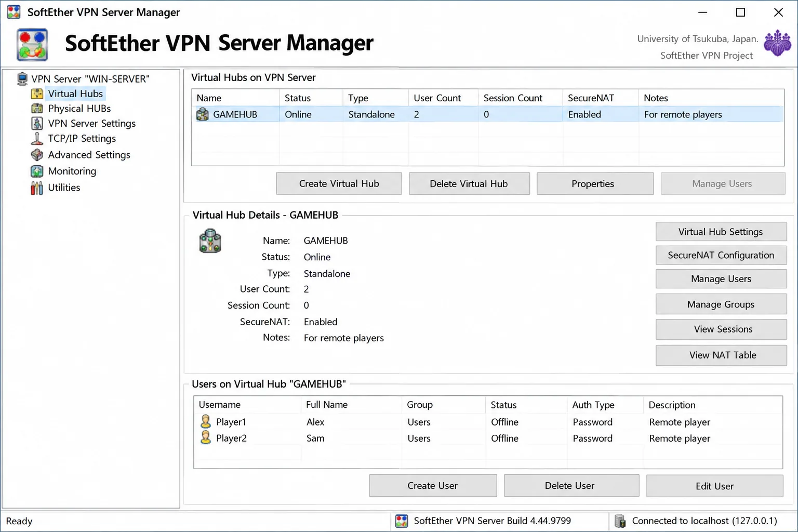Select VPN Server "WIN-SERVER" root node

90,79
